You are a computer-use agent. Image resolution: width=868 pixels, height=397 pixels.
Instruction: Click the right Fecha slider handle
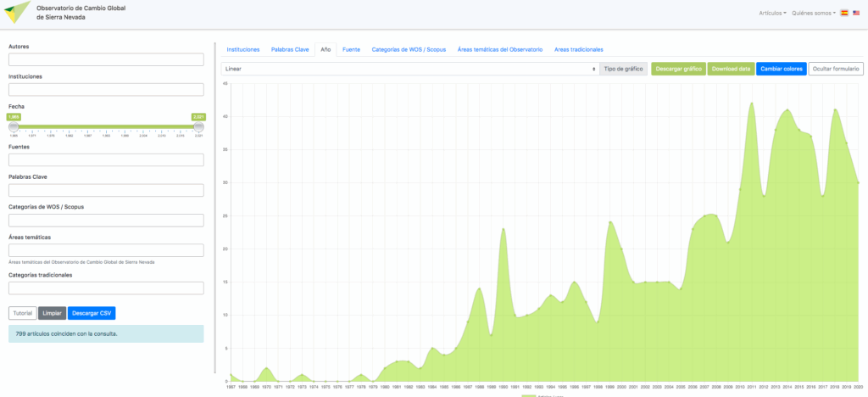pyautogui.click(x=199, y=126)
